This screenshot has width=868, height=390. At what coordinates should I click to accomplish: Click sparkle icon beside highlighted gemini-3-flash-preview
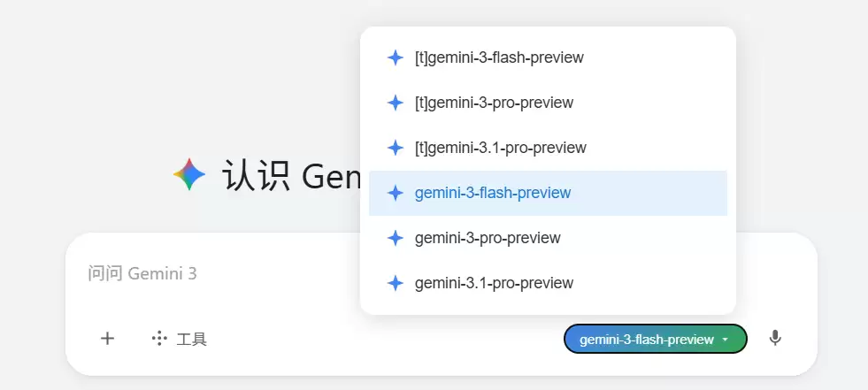[x=396, y=193]
